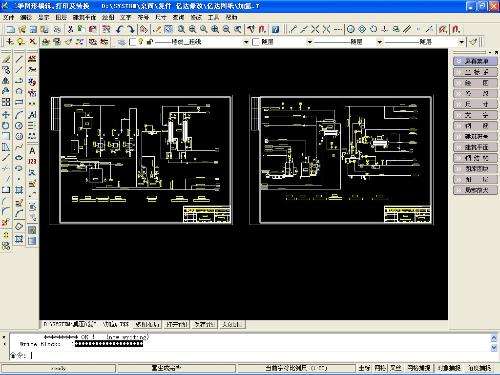Open the 文件 menu
The width and height of the screenshot is (500, 375).
coord(9,17)
